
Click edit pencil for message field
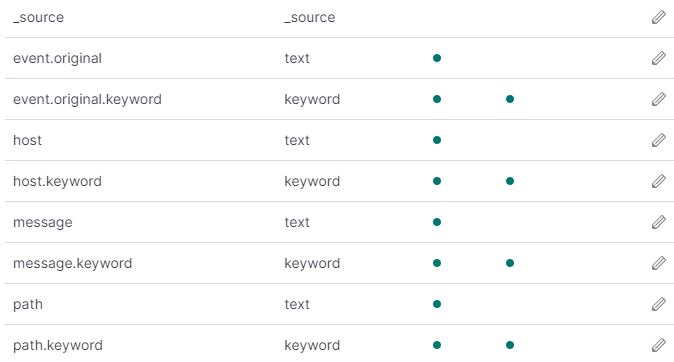pyautogui.click(x=659, y=222)
